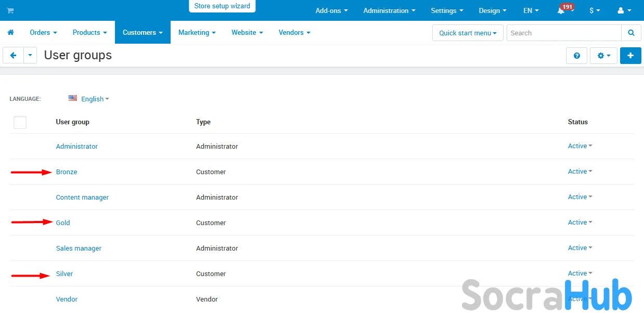Viewport: 644px width, 313px height.
Task: Click the plus button to add user group
Action: click(x=630, y=56)
